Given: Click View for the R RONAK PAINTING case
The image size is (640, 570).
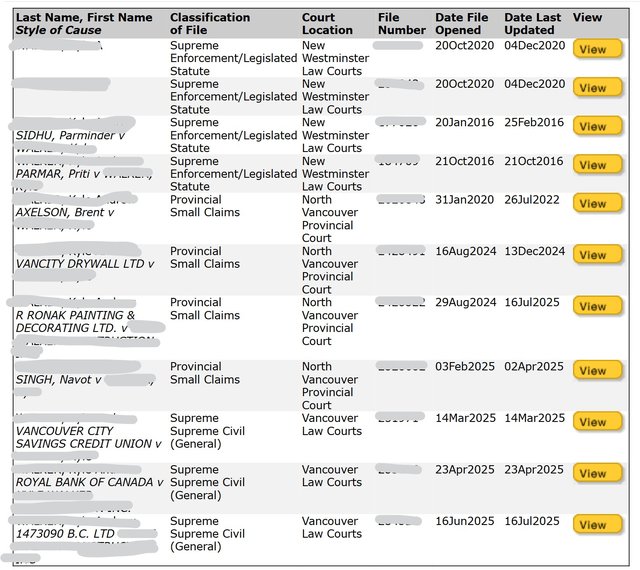Looking at the screenshot, I should [x=598, y=306].
